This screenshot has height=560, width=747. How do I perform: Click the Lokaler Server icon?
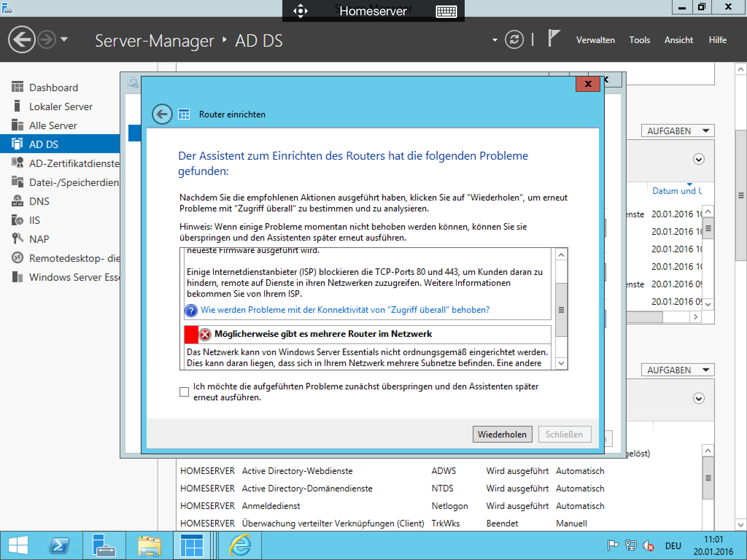click(x=17, y=106)
